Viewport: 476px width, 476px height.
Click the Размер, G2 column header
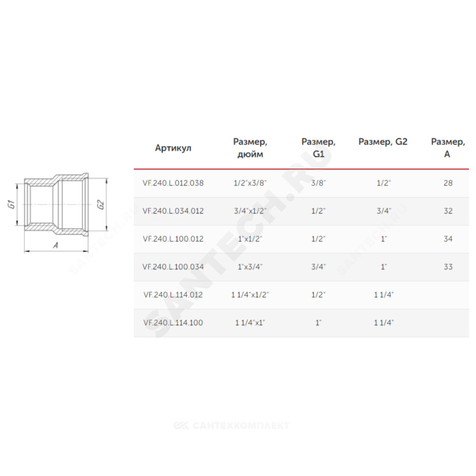pyautogui.click(x=383, y=142)
